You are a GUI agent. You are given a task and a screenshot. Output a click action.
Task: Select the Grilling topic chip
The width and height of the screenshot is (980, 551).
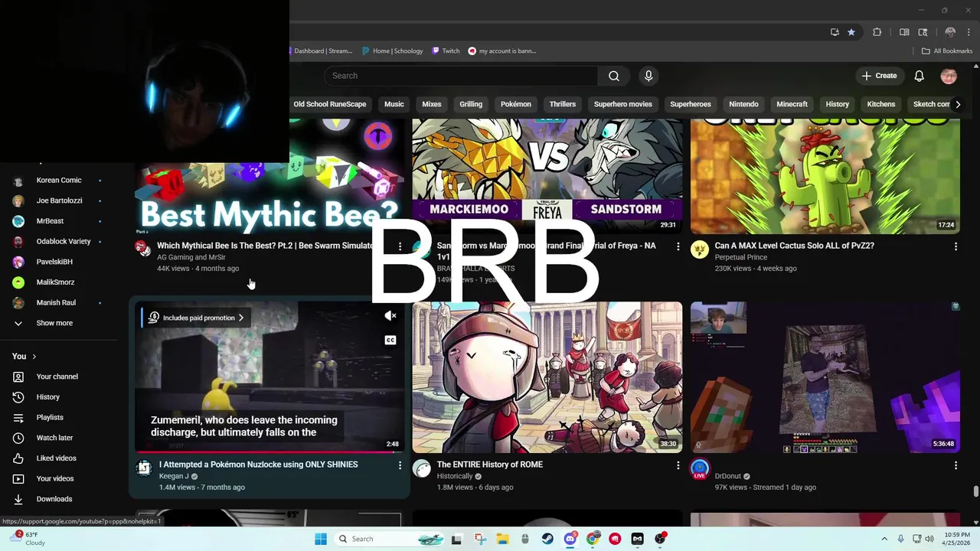click(471, 104)
